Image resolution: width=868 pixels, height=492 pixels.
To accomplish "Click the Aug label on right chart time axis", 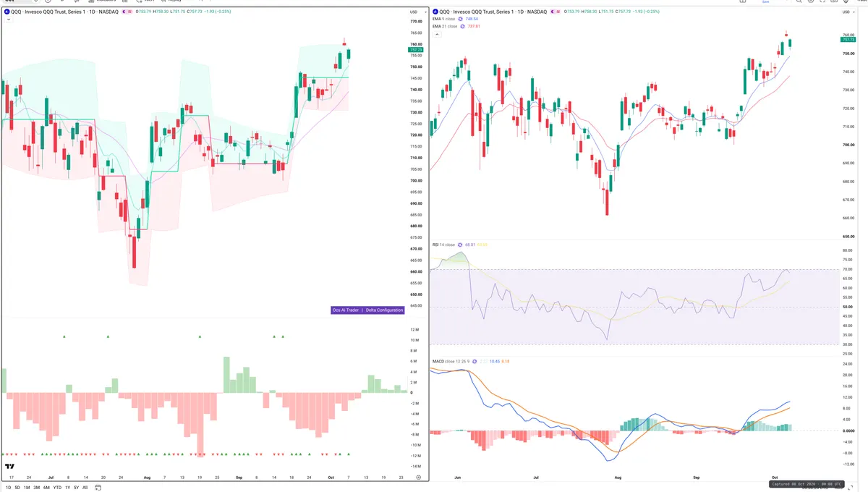I will click(618, 478).
